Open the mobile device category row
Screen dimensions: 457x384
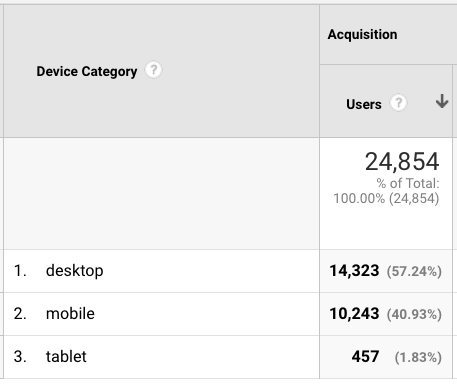pyautogui.click(x=70, y=314)
